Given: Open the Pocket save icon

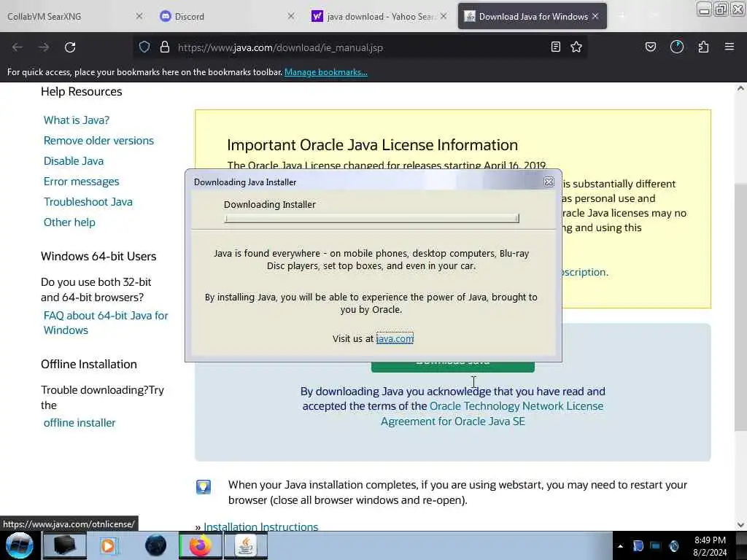Looking at the screenshot, I should click(651, 47).
